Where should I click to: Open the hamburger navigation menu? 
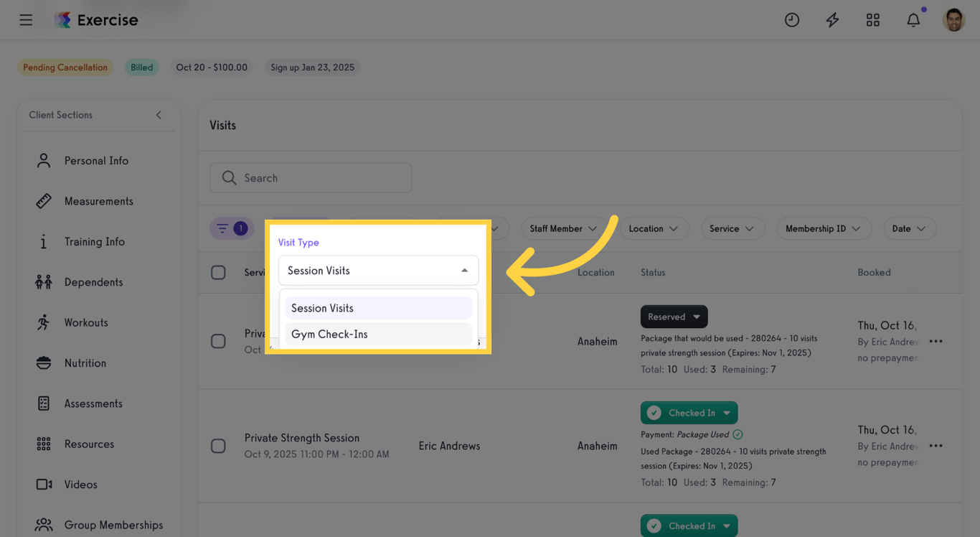coord(26,20)
